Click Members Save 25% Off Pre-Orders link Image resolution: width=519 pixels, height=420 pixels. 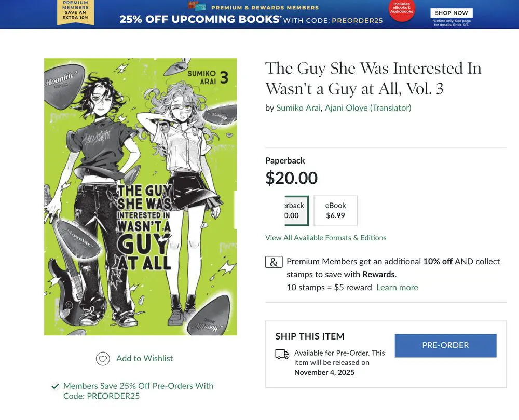pos(138,391)
